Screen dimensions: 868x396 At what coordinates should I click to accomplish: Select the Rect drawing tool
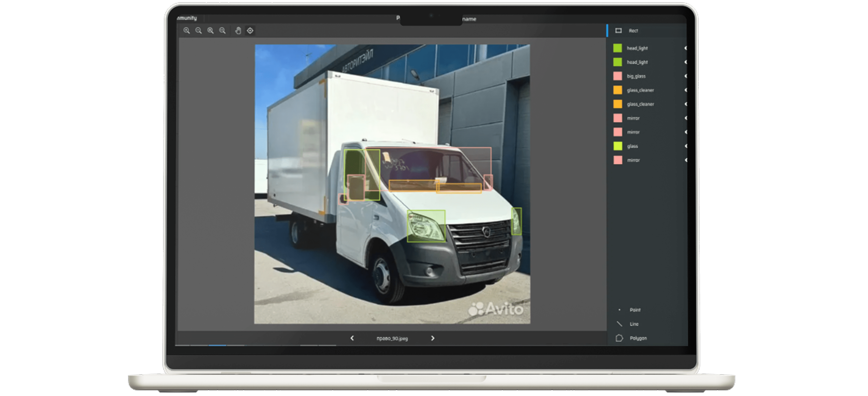(x=632, y=31)
